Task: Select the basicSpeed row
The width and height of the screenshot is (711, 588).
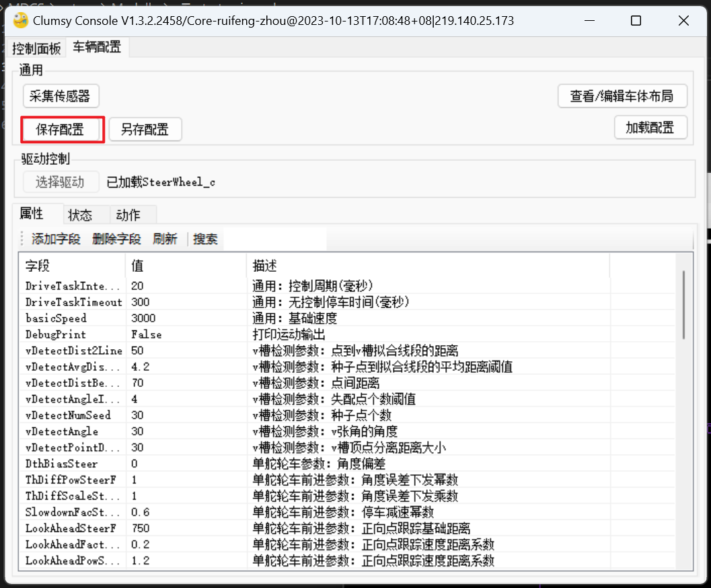Action: click(57, 318)
